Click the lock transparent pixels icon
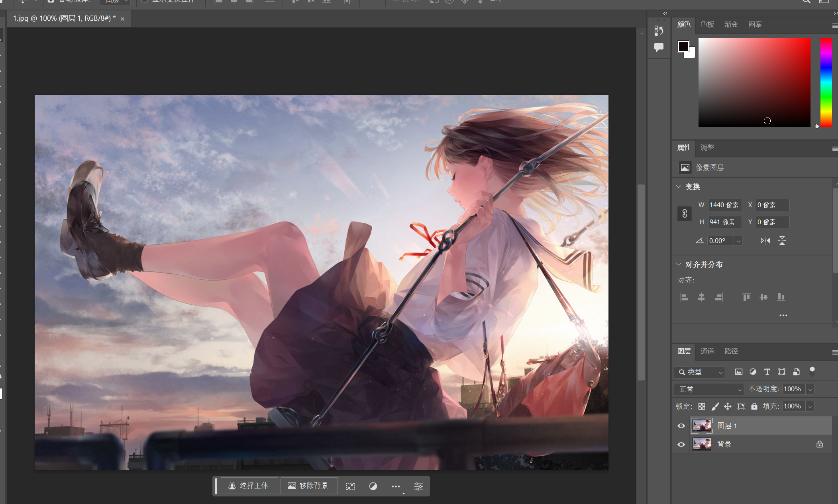The height and width of the screenshot is (504, 838). 702,406
